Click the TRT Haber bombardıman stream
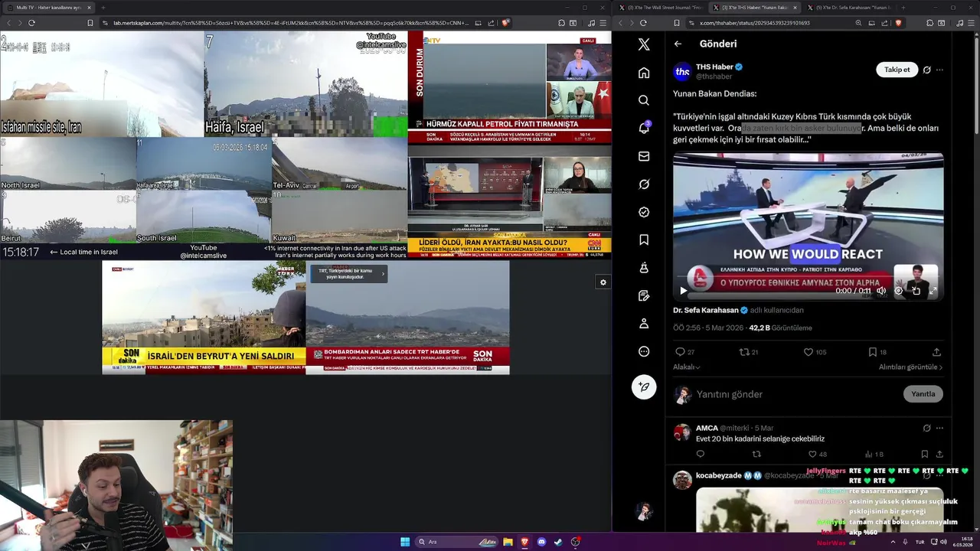 coord(407,318)
